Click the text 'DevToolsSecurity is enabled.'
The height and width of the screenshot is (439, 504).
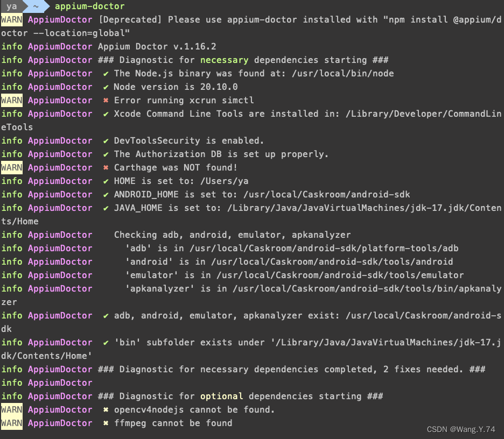(x=189, y=140)
